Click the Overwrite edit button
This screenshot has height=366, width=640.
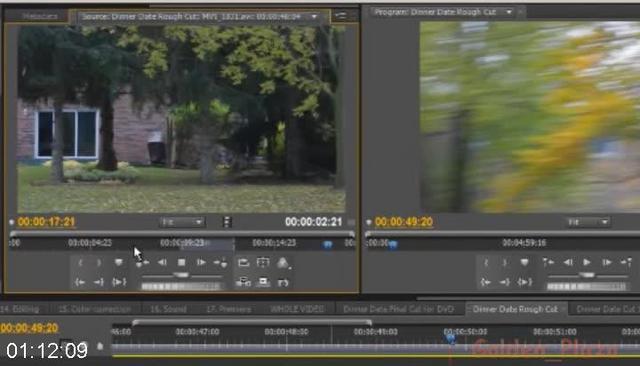(263, 282)
